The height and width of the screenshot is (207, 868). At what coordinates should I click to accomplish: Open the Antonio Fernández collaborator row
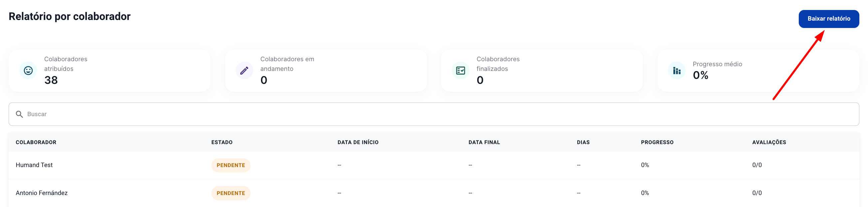[434, 193]
